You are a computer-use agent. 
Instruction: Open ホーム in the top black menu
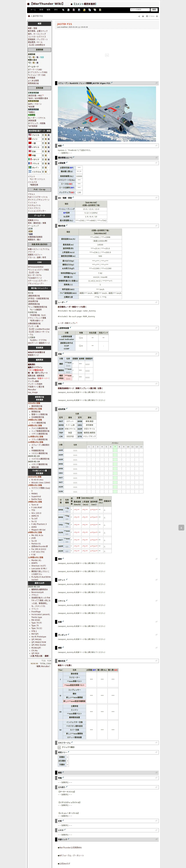pyautogui.click(x=33, y=10)
